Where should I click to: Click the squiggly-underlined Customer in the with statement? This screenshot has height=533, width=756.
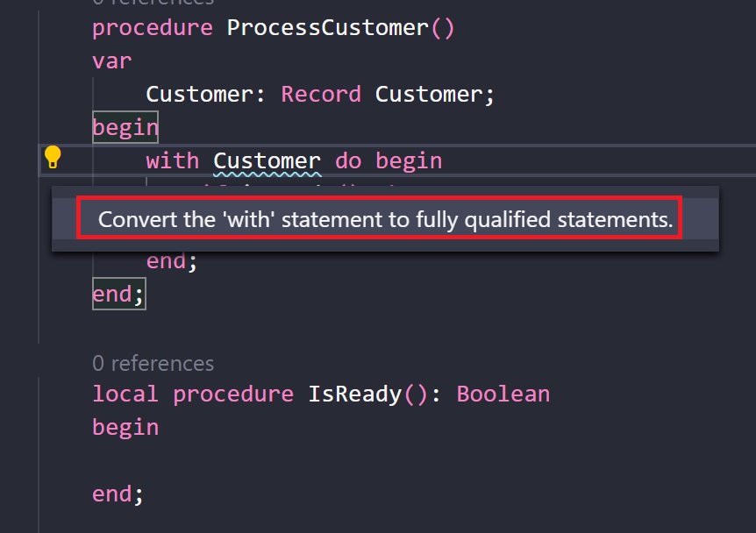point(267,160)
